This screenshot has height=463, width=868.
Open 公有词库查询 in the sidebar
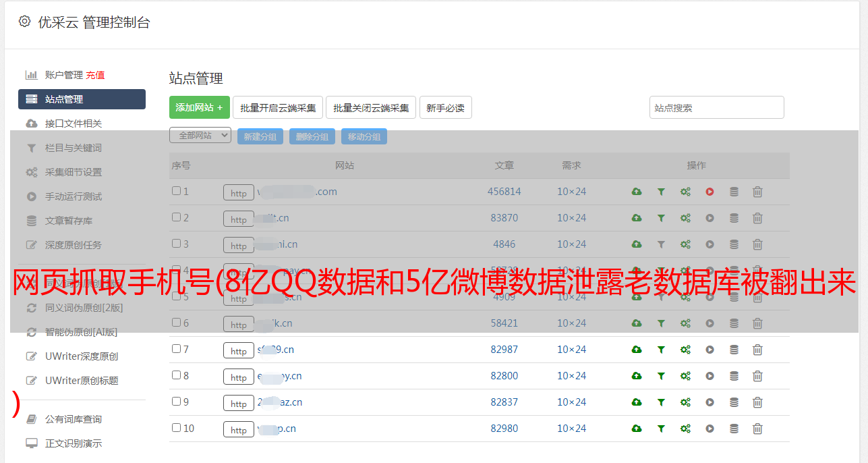tap(74, 419)
